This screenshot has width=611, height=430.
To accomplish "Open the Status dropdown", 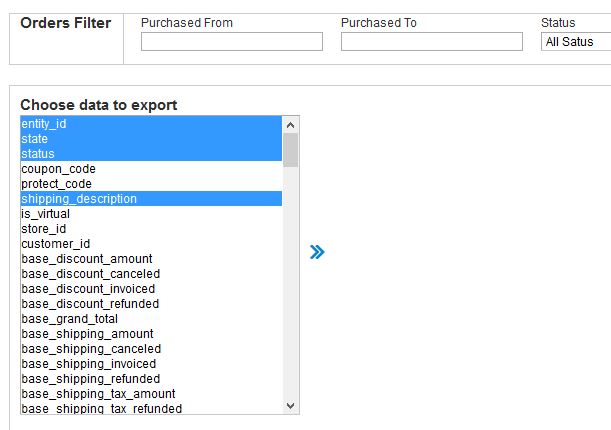I will tap(576, 42).
